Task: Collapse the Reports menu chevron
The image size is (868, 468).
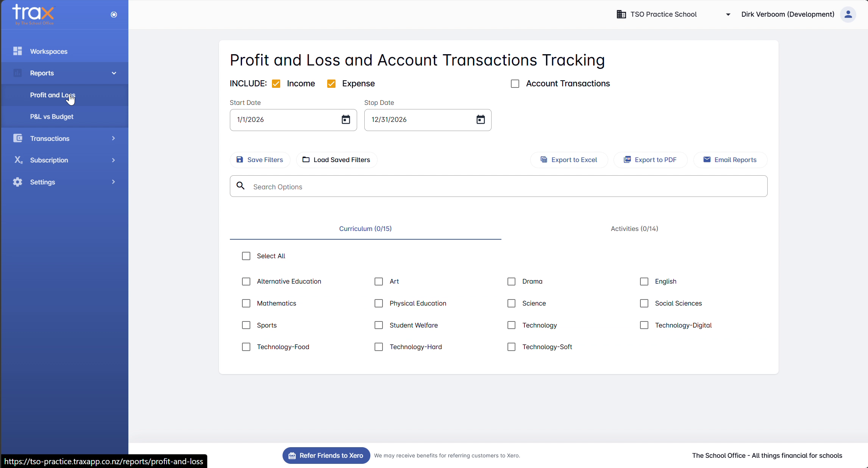Action: pyautogui.click(x=114, y=73)
